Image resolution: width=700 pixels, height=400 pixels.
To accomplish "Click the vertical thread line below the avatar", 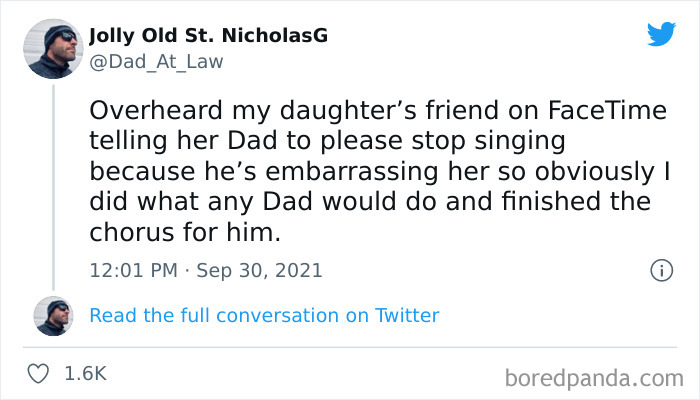I will (53, 180).
